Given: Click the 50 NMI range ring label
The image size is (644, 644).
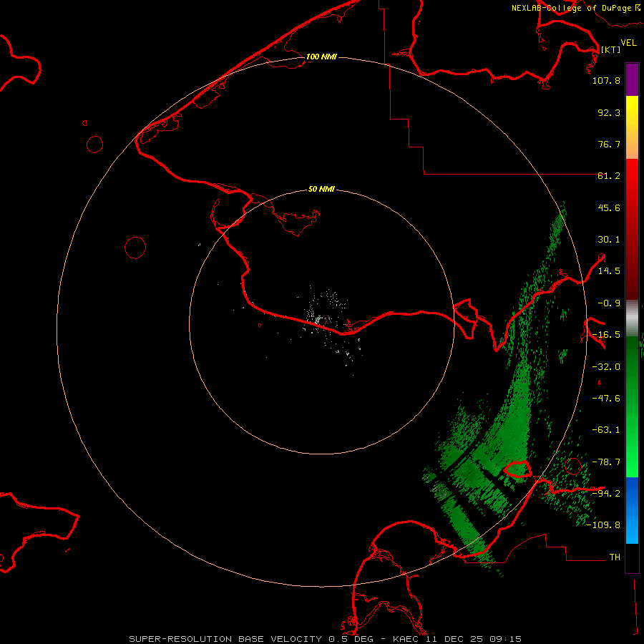Looking at the screenshot, I should (321, 190).
